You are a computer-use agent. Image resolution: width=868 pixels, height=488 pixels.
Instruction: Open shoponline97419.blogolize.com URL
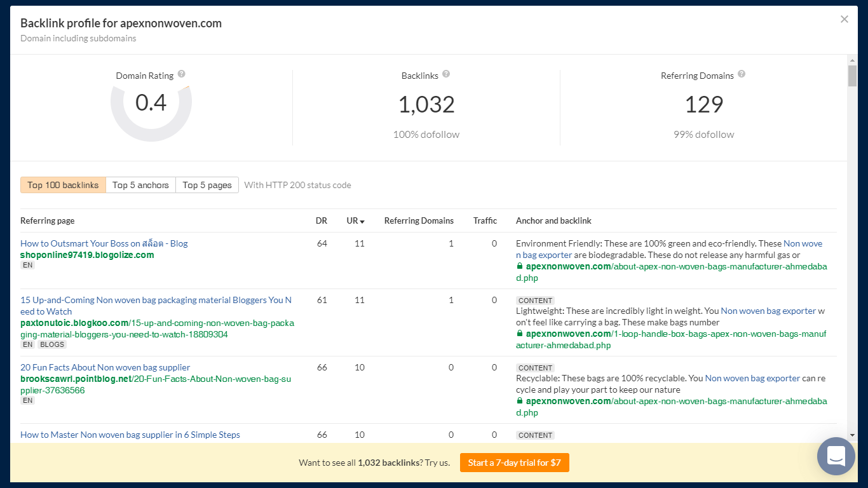pyautogui.click(x=87, y=255)
